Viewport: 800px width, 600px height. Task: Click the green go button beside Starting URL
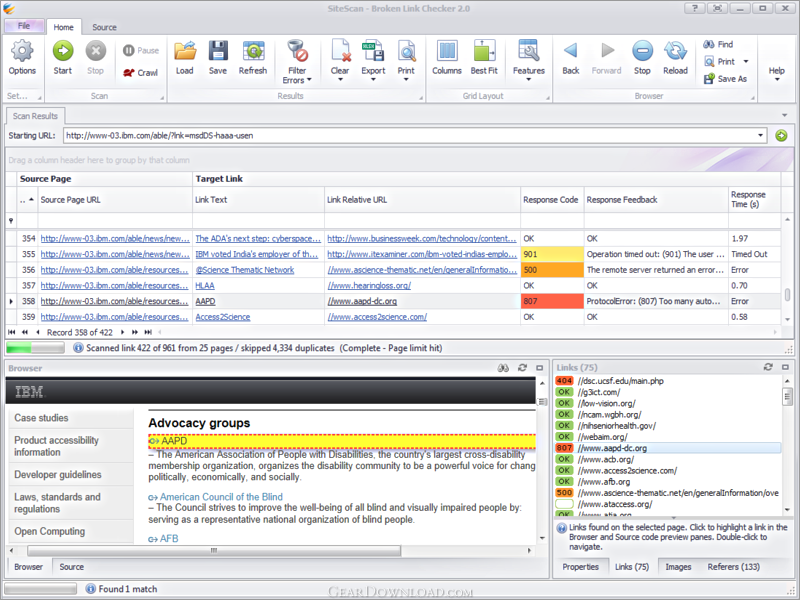click(x=781, y=135)
